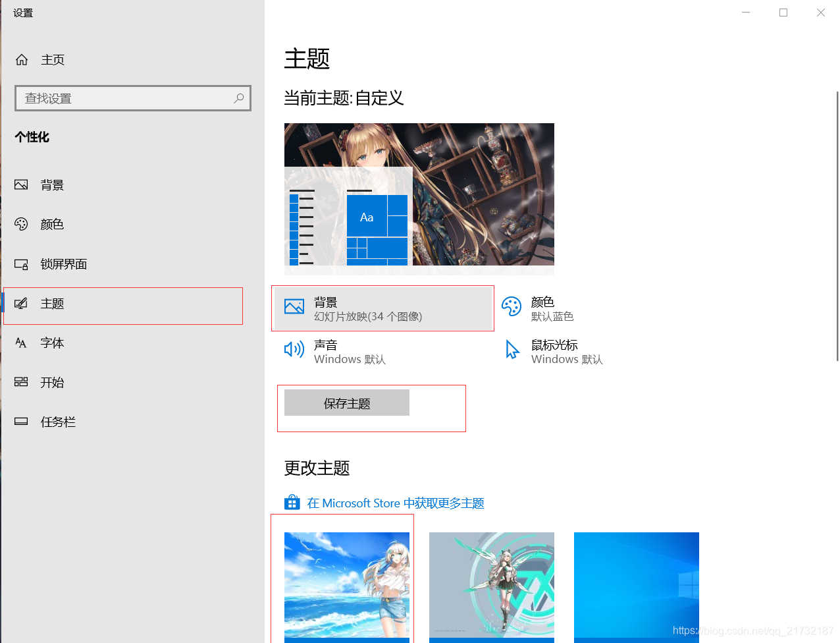
Task: Minimize the 设置 window
Action: click(746, 13)
